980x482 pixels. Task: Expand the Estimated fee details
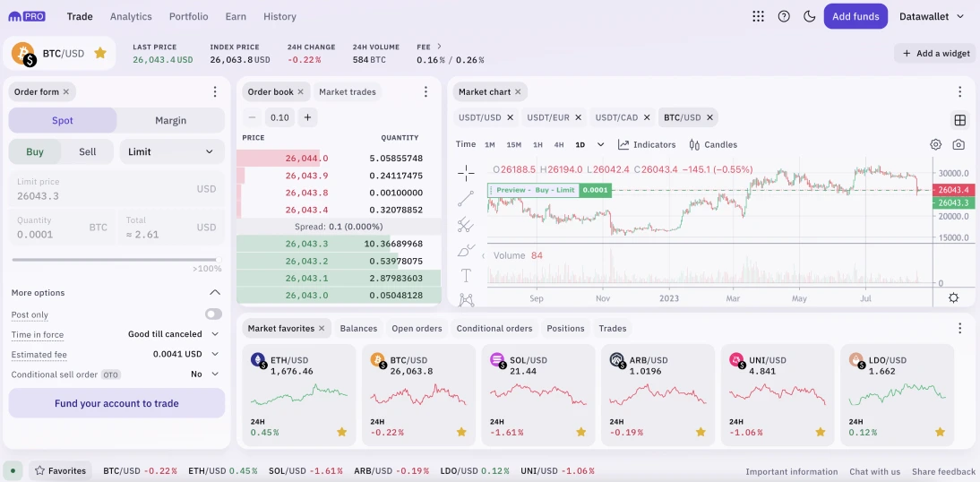(x=215, y=354)
